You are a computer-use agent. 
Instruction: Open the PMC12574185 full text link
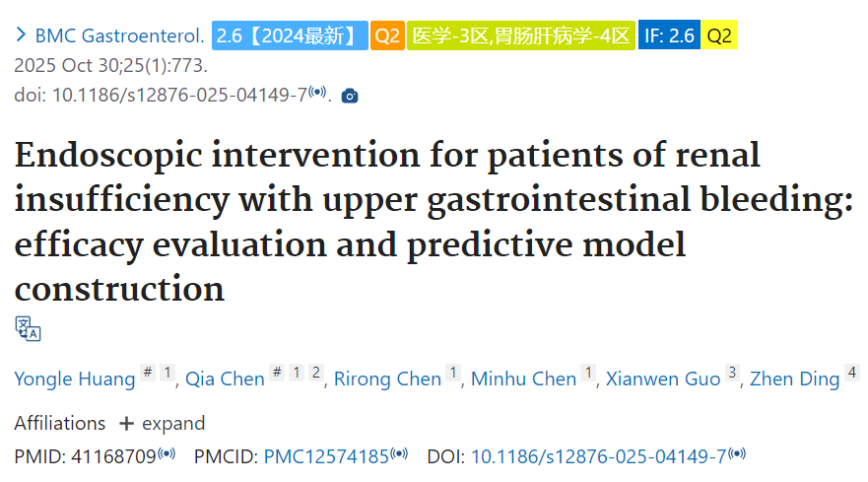coord(326,457)
